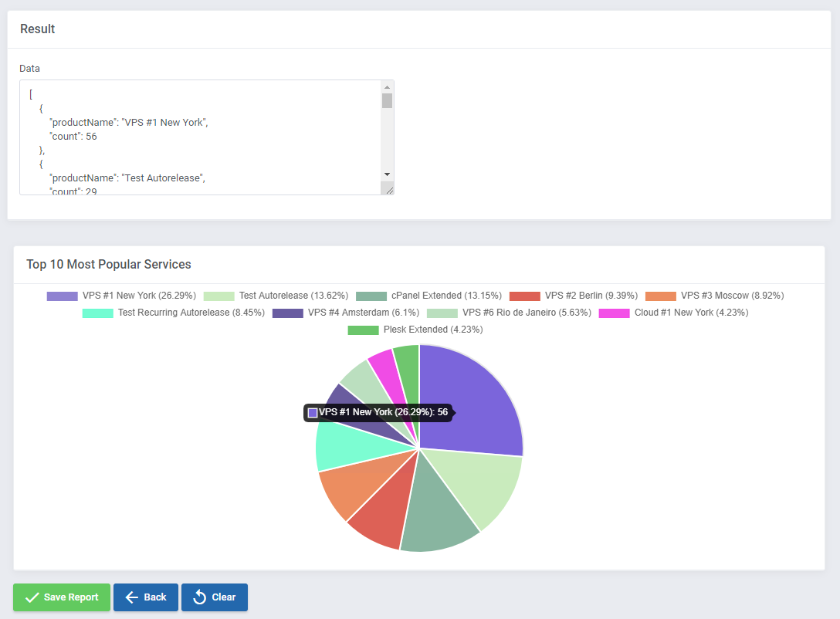Toggle VPS #2 Berlin legend swatch
840x619 pixels.
525,296
